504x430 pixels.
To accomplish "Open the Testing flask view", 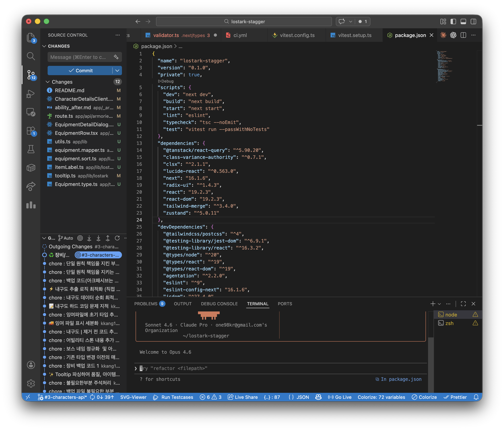I will tap(31, 149).
